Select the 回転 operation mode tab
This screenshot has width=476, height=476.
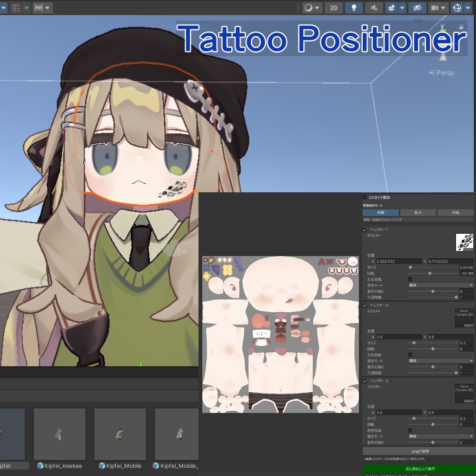(455, 212)
